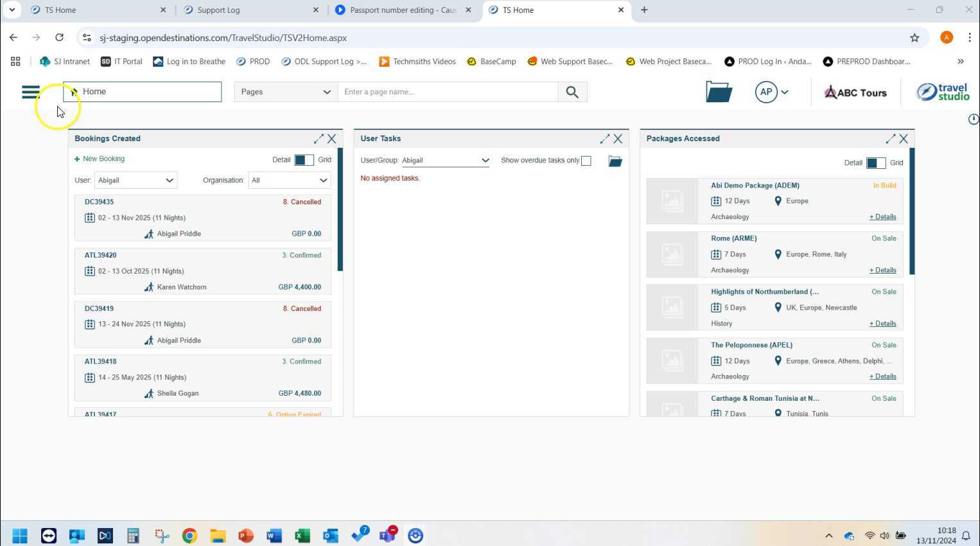
Task: Click the Packages Accessed scrollbar
Action: [912, 211]
